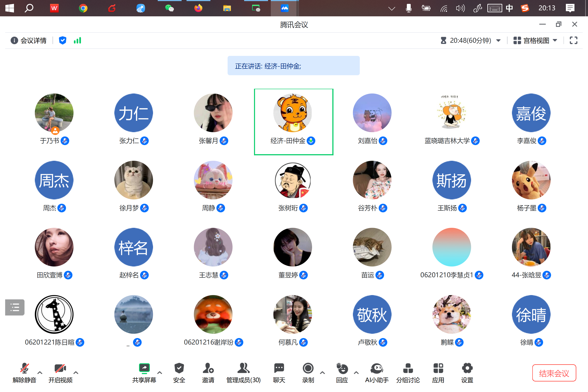Click the floating list panel icon

[15, 307]
